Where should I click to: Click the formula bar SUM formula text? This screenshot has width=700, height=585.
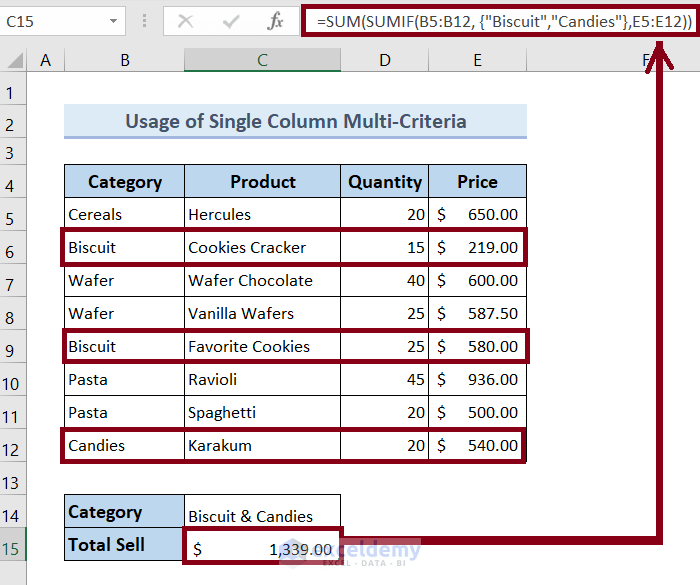tap(504, 21)
